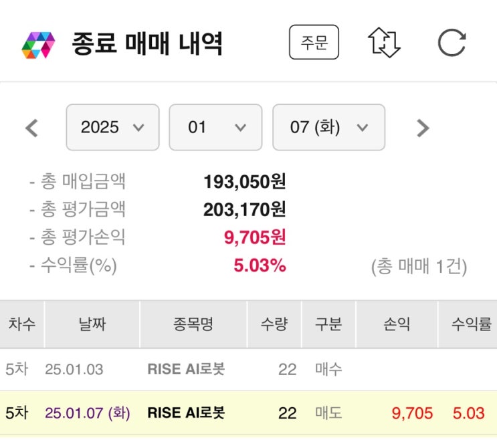Click the up-down sort arrows icon
497x448 pixels.
coord(385,43)
